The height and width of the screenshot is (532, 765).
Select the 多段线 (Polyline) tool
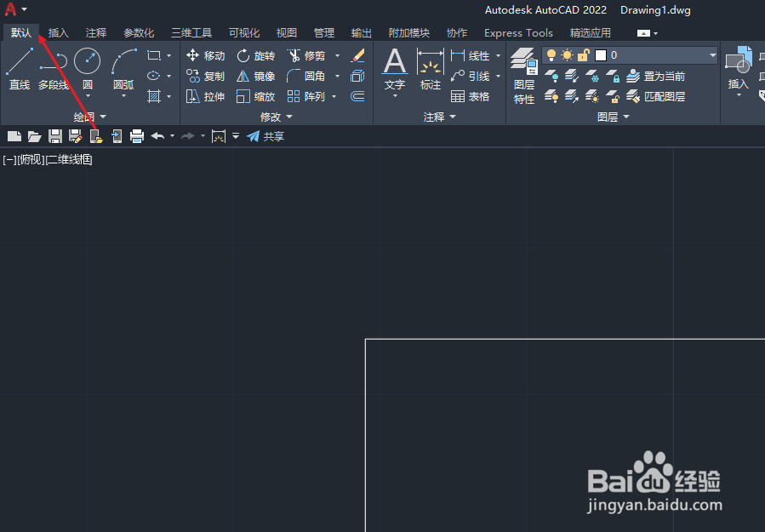pyautogui.click(x=54, y=69)
